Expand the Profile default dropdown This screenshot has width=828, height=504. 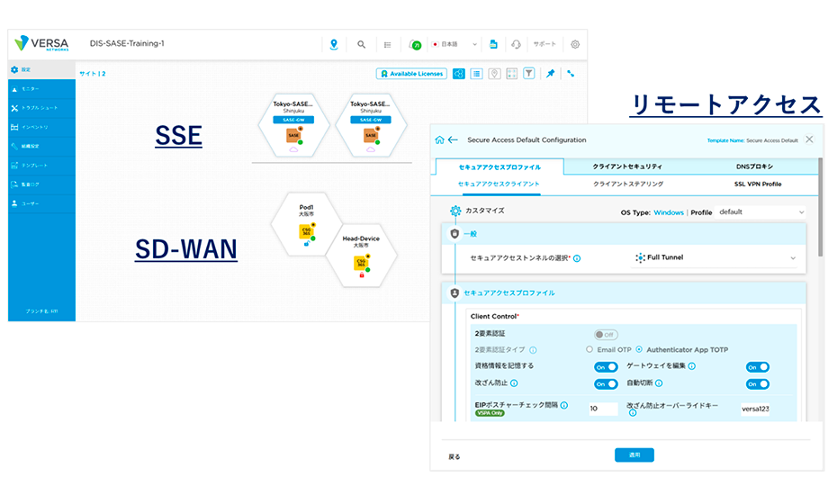tap(760, 212)
